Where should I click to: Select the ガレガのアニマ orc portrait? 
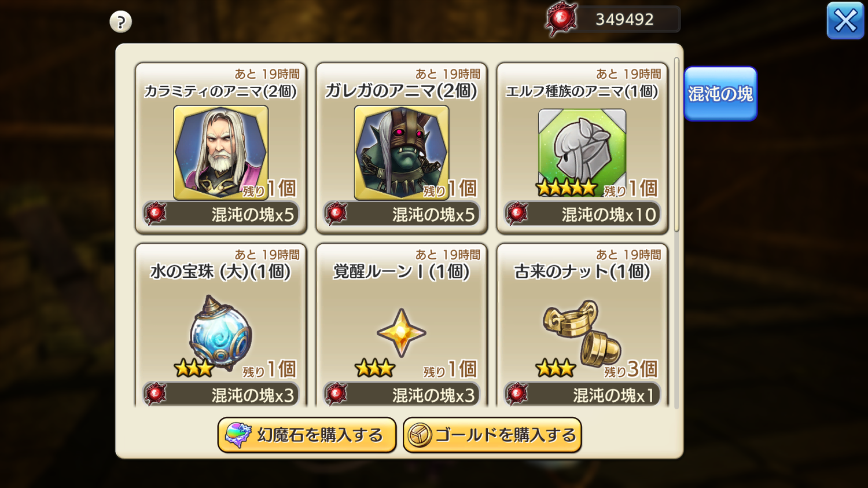[402, 153]
